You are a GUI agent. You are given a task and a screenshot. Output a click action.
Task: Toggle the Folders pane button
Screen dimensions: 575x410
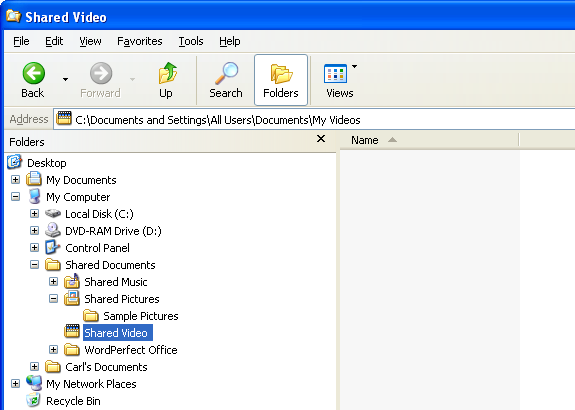pos(281,80)
